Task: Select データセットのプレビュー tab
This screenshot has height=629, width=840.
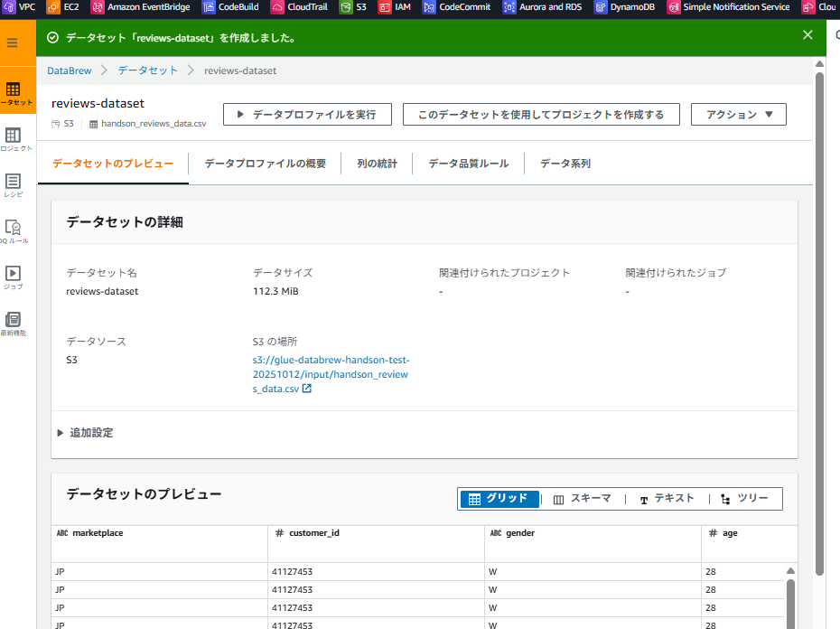Action: (x=113, y=164)
